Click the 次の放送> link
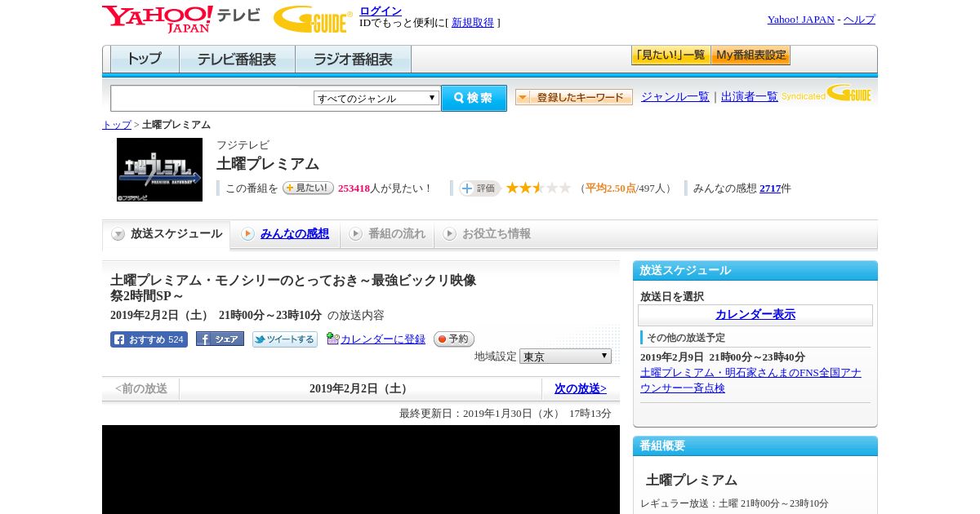 pyautogui.click(x=581, y=389)
